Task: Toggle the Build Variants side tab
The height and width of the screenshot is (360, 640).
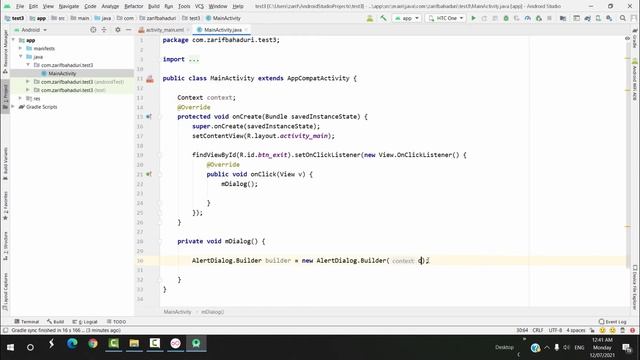Action: coord(5,163)
